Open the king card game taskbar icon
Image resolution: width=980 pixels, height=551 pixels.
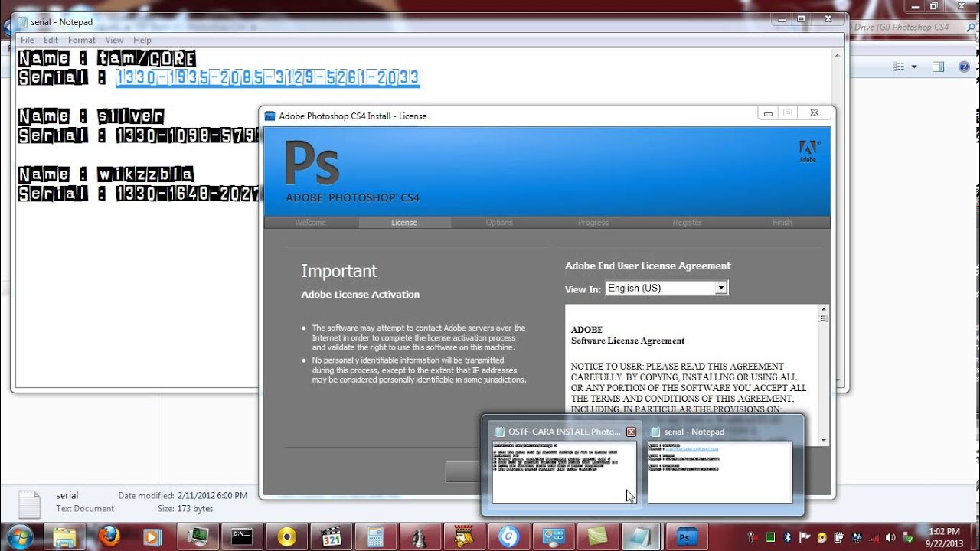click(464, 536)
